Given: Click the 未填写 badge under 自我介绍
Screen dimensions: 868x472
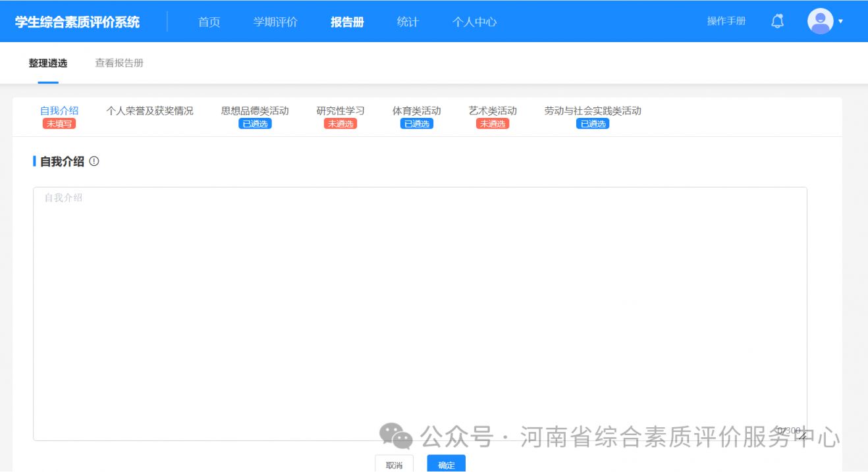Looking at the screenshot, I should [59, 124].
